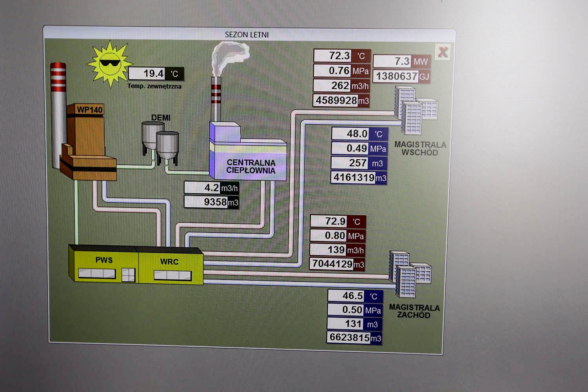Click the SEZON LETNI window title
The height and width of the screenshot is (392, 588).
pyautogui.click(x=247, y=34)
